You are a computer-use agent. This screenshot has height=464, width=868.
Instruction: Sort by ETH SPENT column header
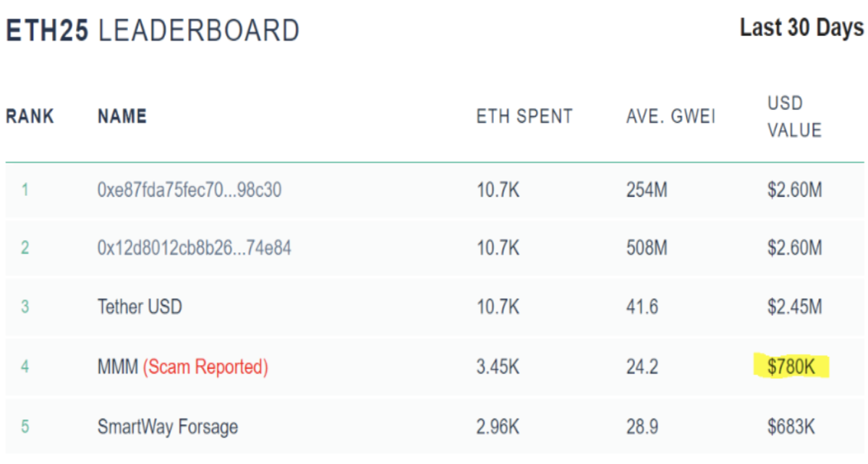524,116
